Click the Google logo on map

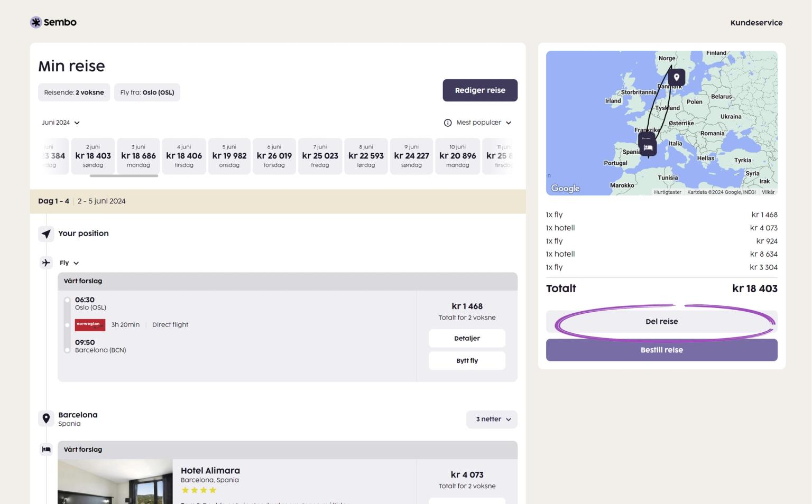coord(565,188)
